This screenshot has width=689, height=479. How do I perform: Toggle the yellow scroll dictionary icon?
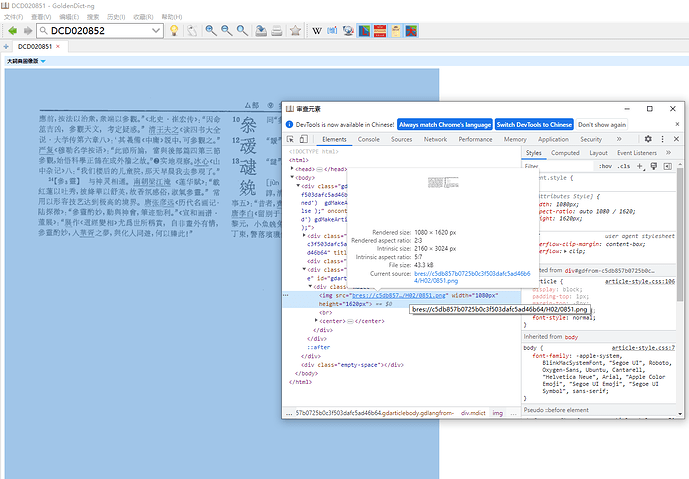tap(396, 31)
